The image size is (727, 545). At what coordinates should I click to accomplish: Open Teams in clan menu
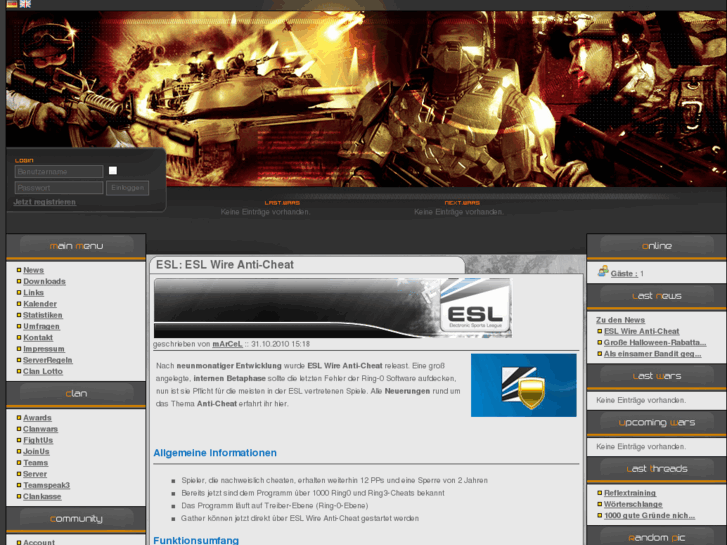click(36, 463)
